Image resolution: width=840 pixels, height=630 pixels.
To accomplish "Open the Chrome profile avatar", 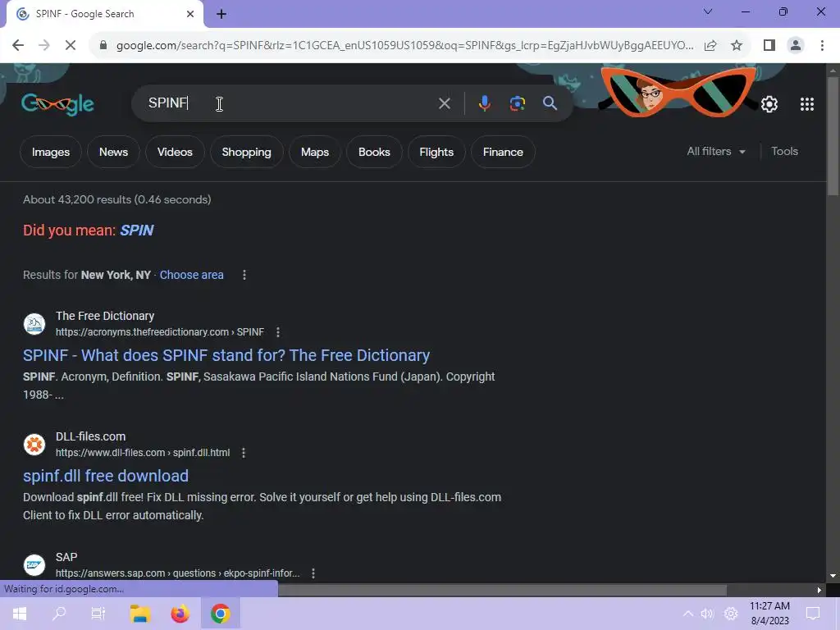I will tap(796, 46).
